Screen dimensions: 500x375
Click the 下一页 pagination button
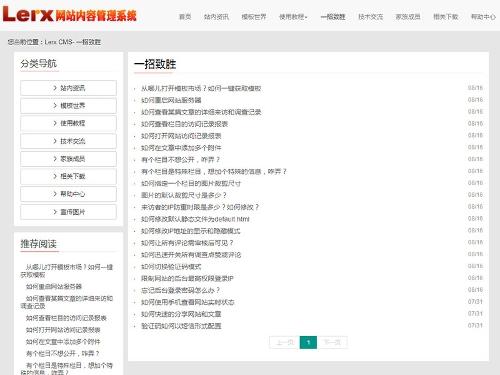click(x=332, y=342)
